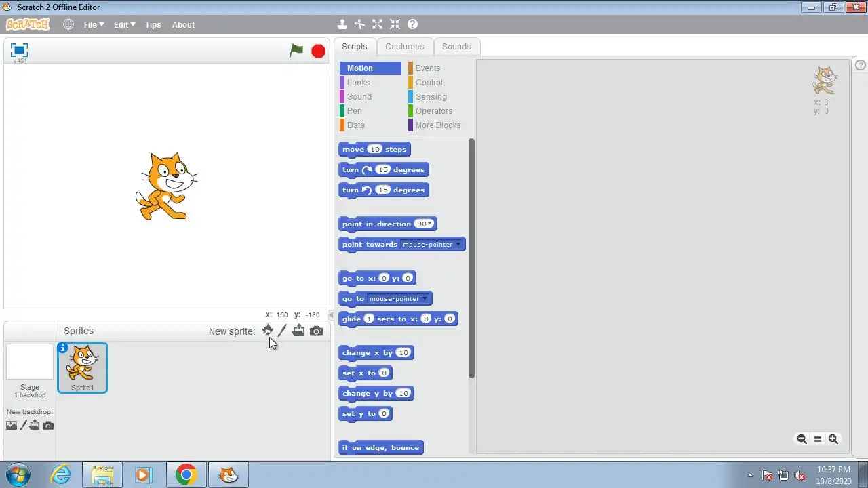Create new sprite from camera
Screen dimensions: 868x488
coord(316,331)
